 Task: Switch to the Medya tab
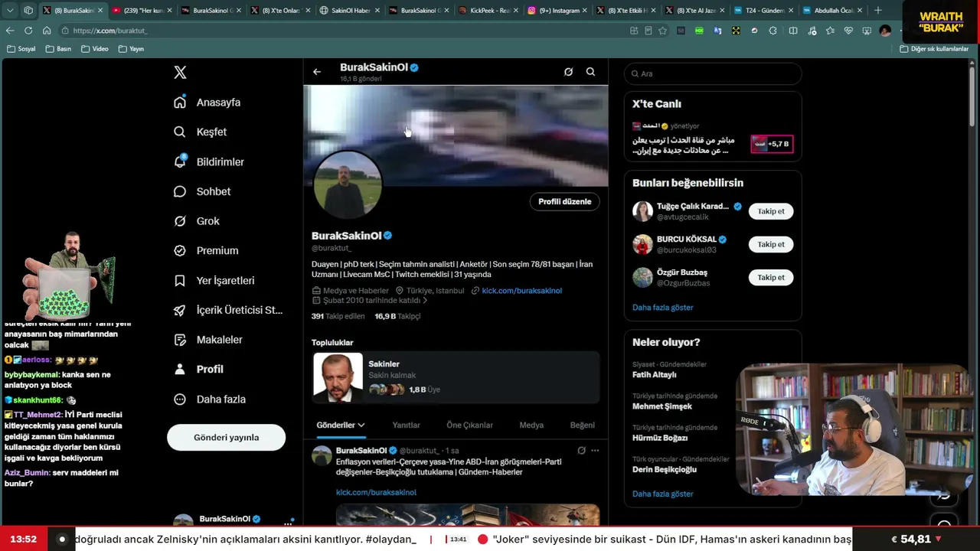click(531, 425)
